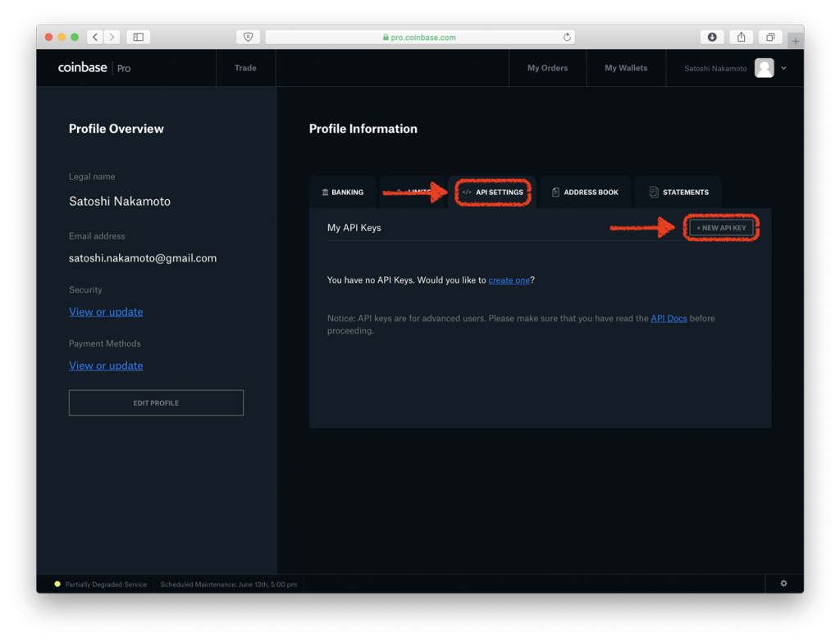Open the Safari downloads icon
The width and height of the screenshot is (840, 641).
coord(712,37)
